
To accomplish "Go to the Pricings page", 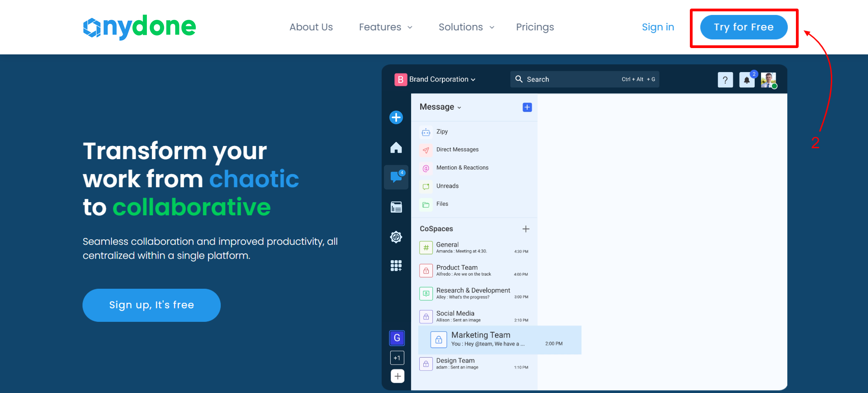I will pos(535,27).
